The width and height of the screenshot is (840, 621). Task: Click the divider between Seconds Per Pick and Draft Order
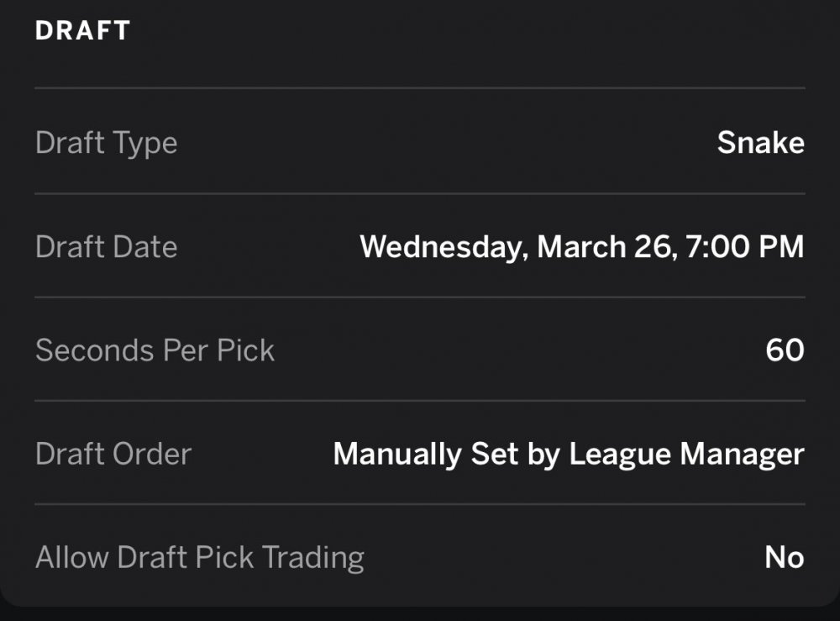point(420,401)
